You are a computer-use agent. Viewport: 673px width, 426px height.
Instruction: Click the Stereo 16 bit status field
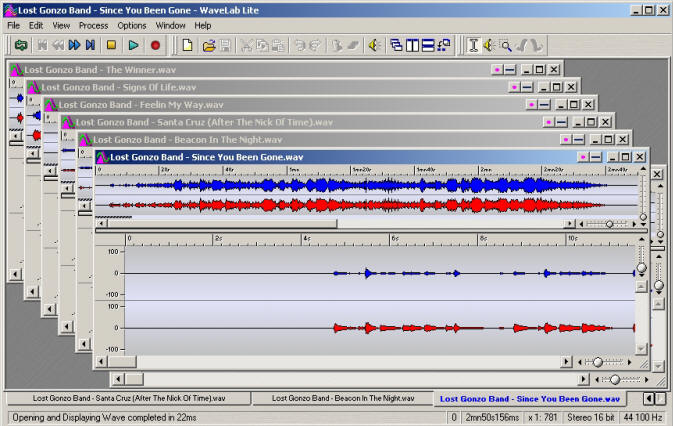(591, 417)
